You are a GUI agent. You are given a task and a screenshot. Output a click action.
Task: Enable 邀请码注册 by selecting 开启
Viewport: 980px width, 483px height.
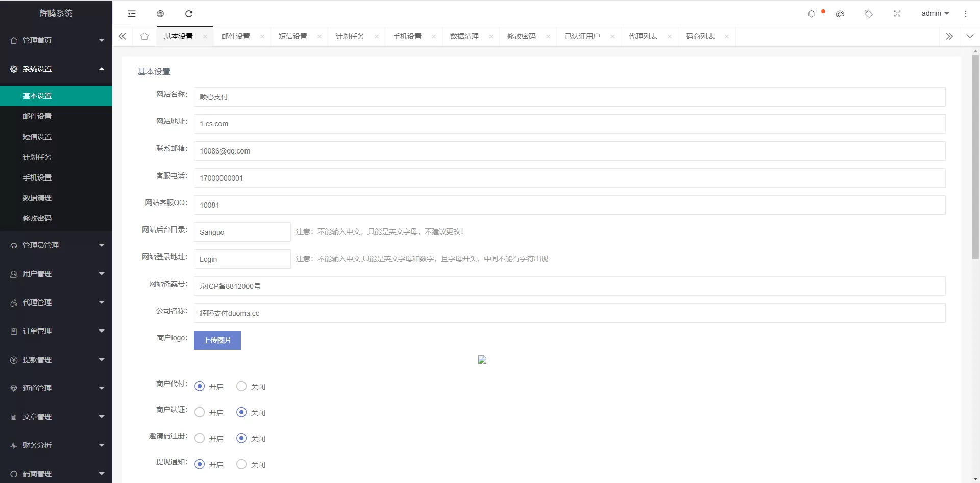[200, 439]
